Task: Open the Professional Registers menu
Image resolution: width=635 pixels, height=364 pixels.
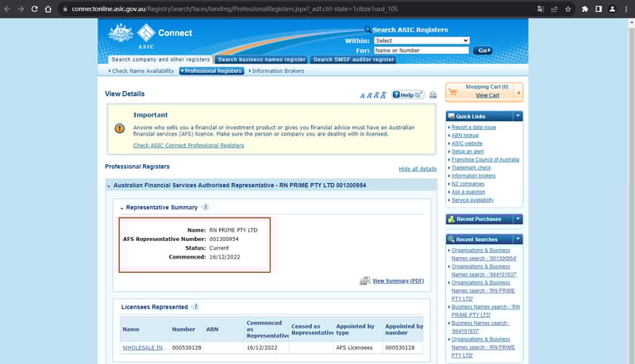Action: tap(212, 71)
